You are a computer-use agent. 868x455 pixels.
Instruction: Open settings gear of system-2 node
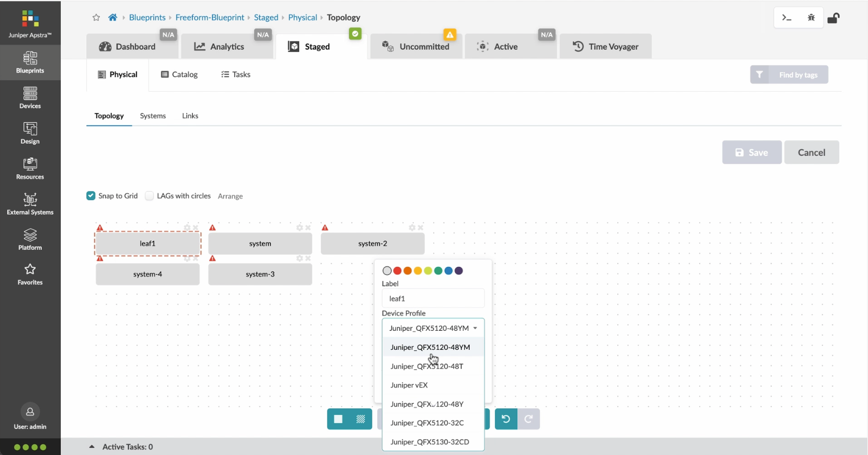click(412, 228)
